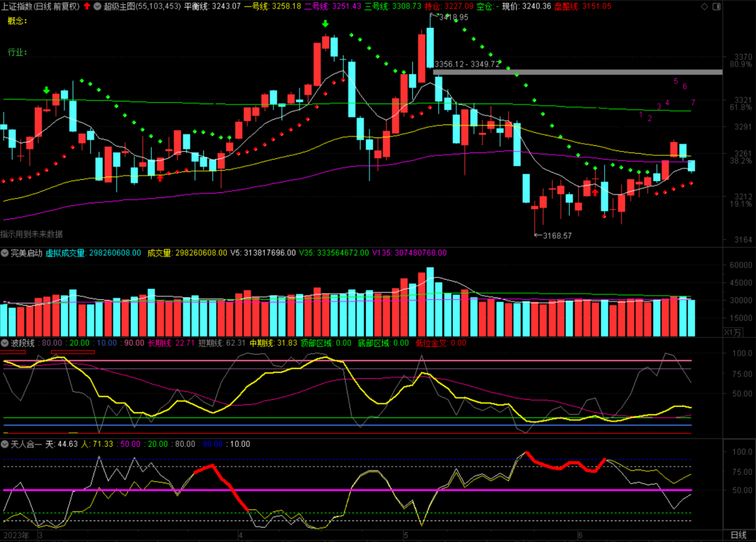This screenshot has height=542, width=756.
Task: Click the green down arrow above April peak
Action: coord(325,25)
